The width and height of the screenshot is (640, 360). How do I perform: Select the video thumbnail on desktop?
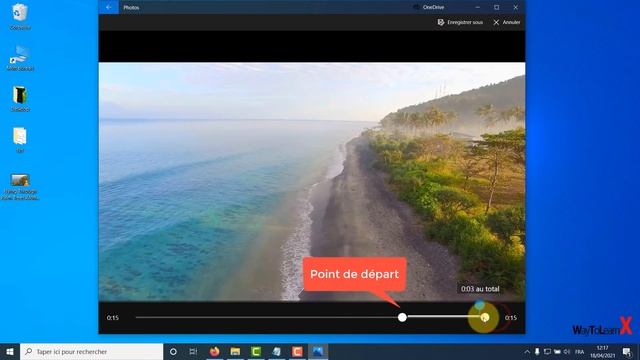[x=20, y=187]
